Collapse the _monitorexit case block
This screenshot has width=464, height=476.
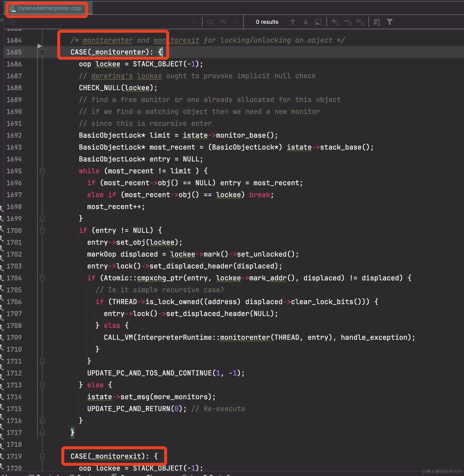point(42,456)
